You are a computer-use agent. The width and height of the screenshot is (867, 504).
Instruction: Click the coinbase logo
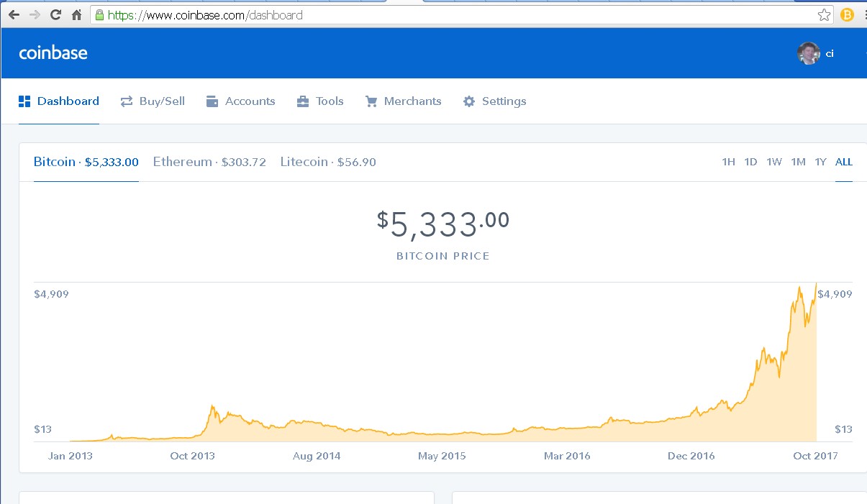point(53,52)
